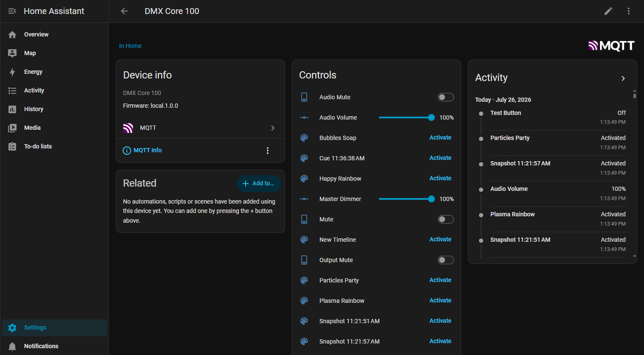Adjust the Audio Volume slider
The width and height of the screenshot is (644, 355).
tap(406, 117)
